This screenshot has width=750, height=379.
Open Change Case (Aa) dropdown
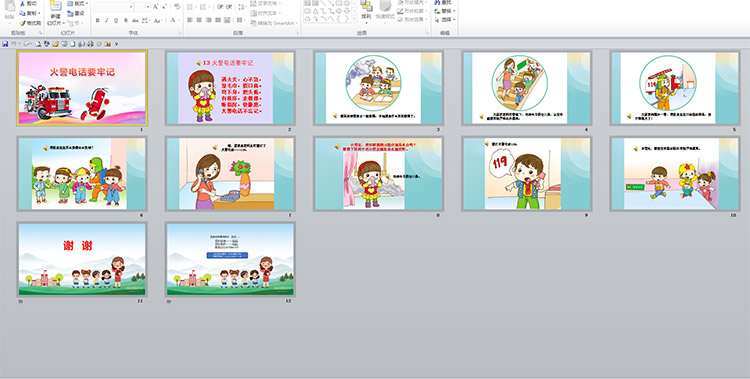[x=158, y=21]
